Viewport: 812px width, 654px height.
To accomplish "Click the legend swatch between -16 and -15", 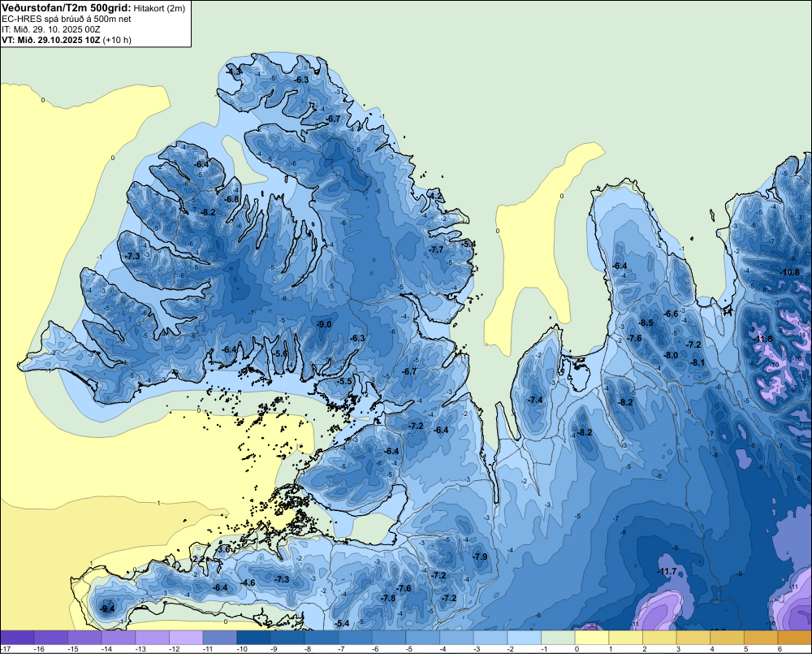I will coord(51,638).
